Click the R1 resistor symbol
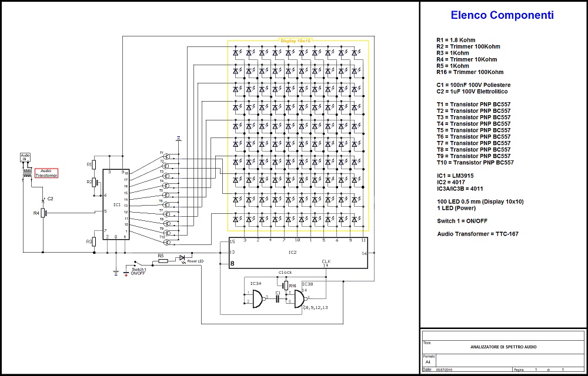Viewport: 588px width, 376px height. (x=94, y=165)
